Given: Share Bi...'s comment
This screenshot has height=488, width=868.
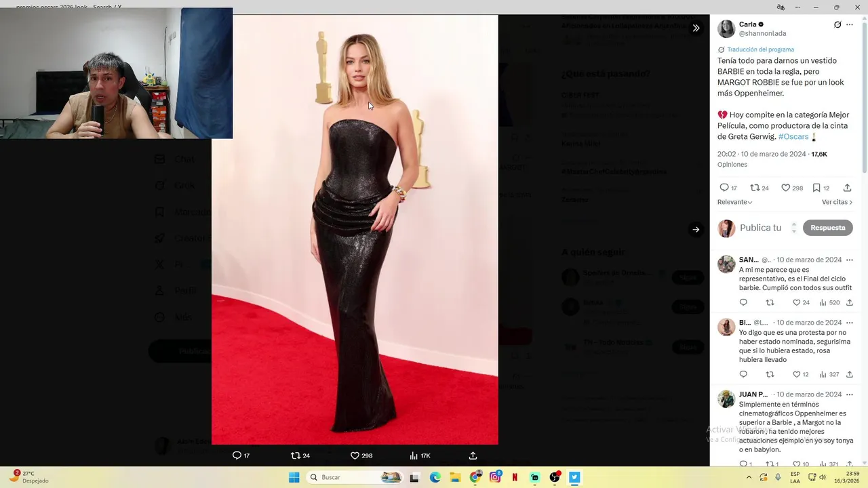Looking at the screenshot, I should 849,374.
